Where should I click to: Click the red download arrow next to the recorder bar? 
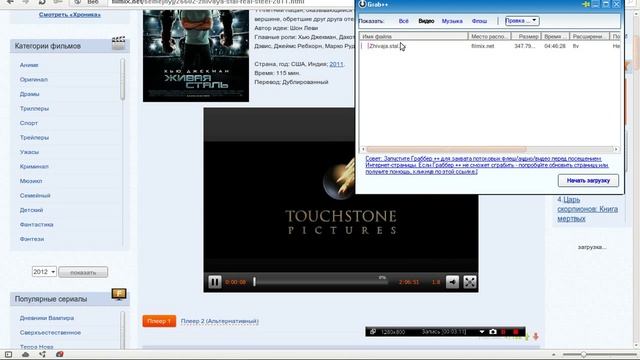[536, 336]
